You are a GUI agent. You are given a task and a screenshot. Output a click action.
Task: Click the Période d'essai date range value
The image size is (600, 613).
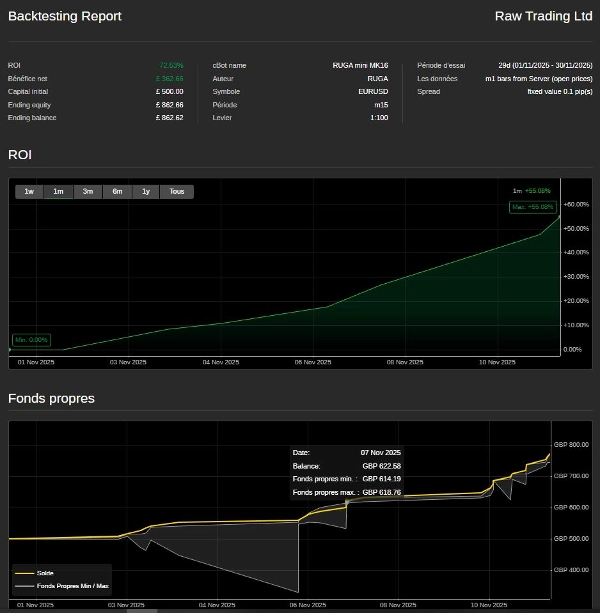tap(545, 65)
